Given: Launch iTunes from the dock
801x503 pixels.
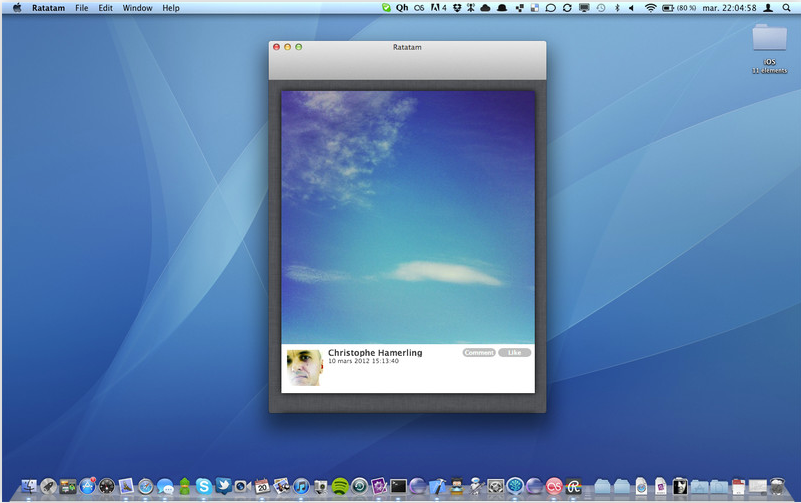Looking at the screenshot, I should click(x=301, y=486).
